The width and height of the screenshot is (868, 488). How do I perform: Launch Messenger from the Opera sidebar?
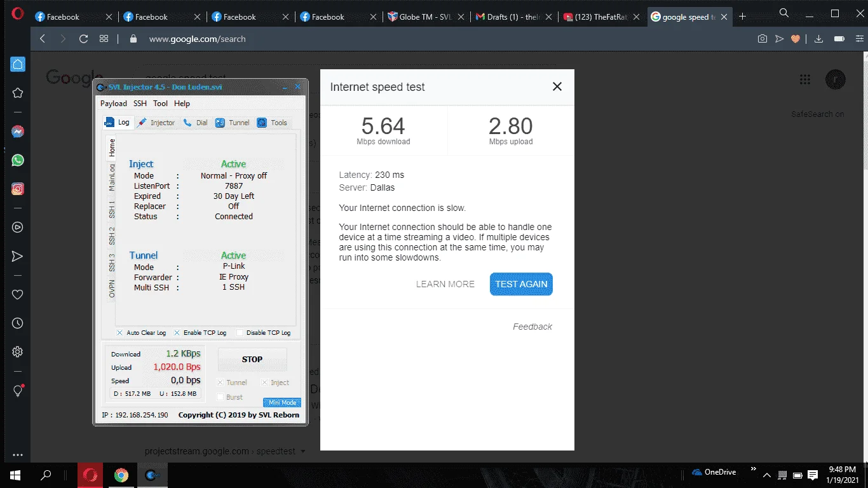tap(18, 132)
